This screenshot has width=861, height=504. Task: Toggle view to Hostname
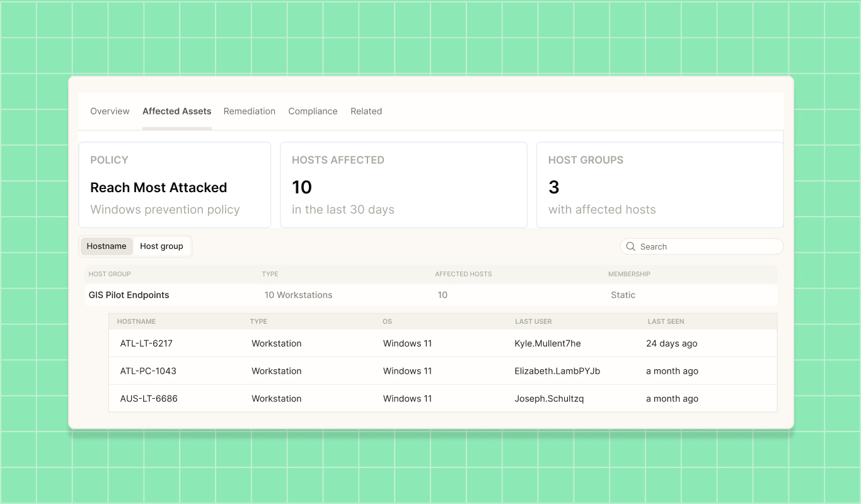point(107,246)
